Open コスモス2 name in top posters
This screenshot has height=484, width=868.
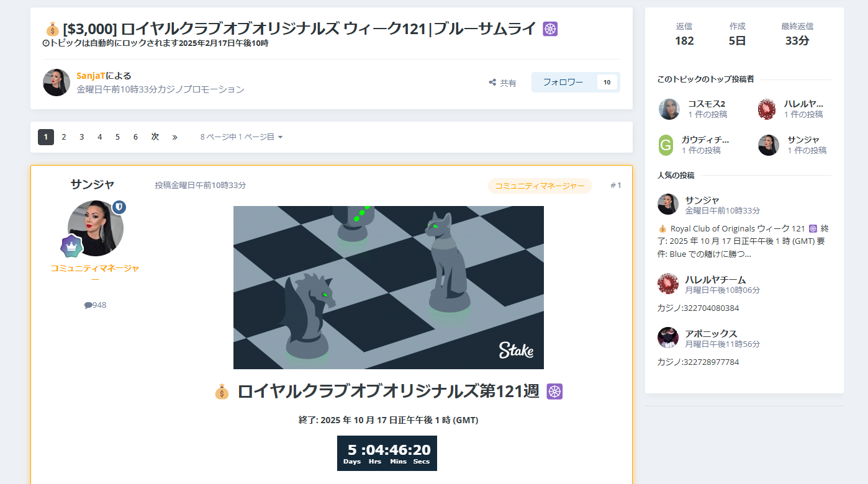coord(707,104)
